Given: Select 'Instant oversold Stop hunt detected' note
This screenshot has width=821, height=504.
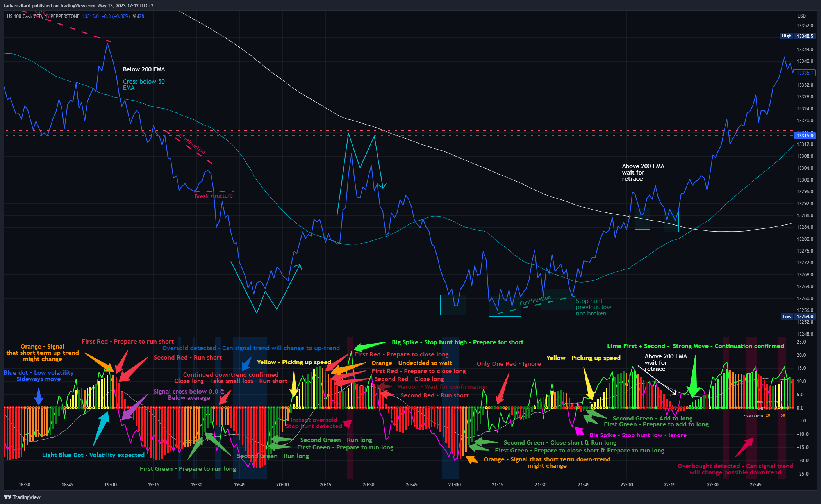Looking at the screenshot, I should (314, 423).
